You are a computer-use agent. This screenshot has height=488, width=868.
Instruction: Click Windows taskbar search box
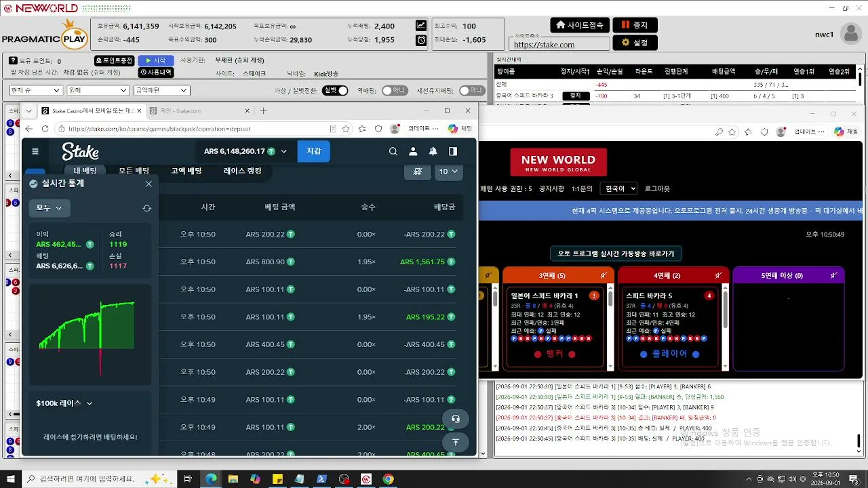pyautogui.click(x=101, y=479)
